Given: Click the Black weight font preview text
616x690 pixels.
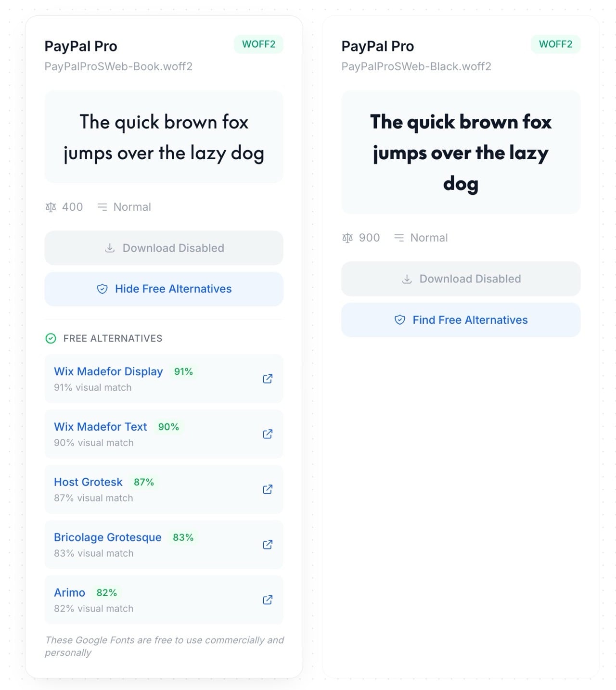Looking at the screenshot, I should coord(461,153).
